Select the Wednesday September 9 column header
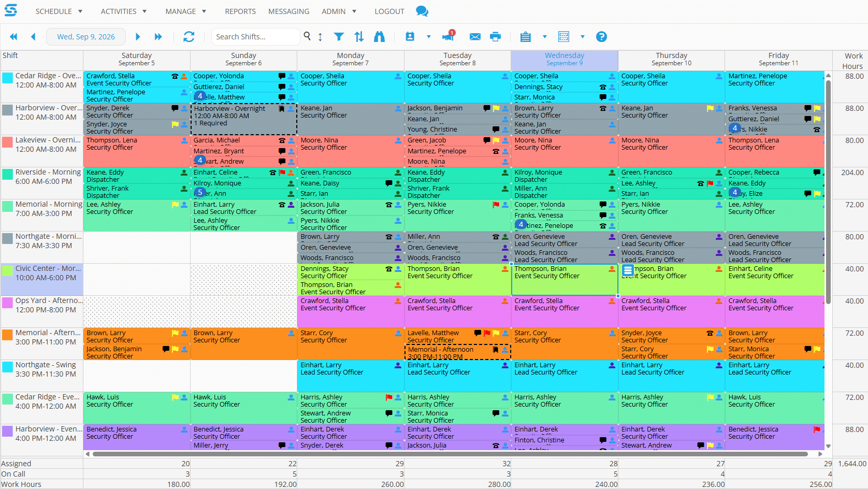The width and height of the screenshot is (868, 489). [565, 60]
